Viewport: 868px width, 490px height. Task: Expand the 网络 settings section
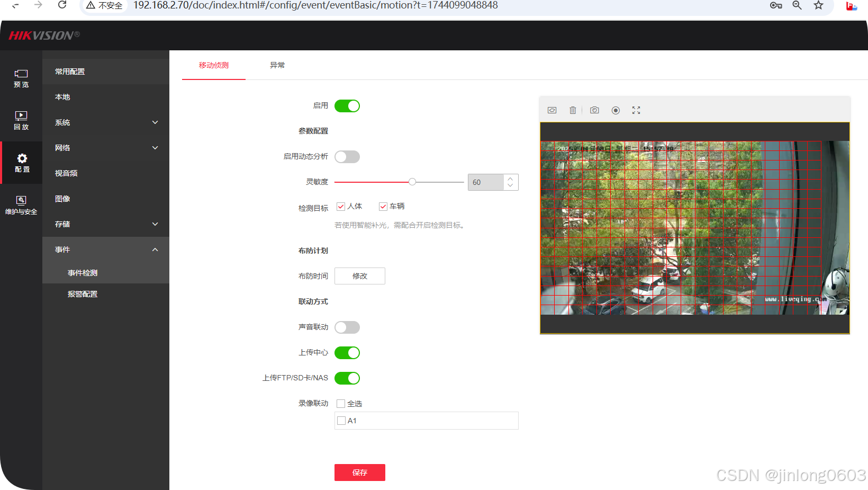click(x=105, y=148)
